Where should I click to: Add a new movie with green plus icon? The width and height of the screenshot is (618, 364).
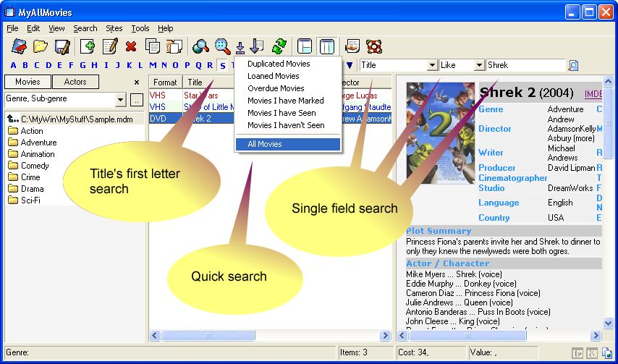[x=88, y=46]
